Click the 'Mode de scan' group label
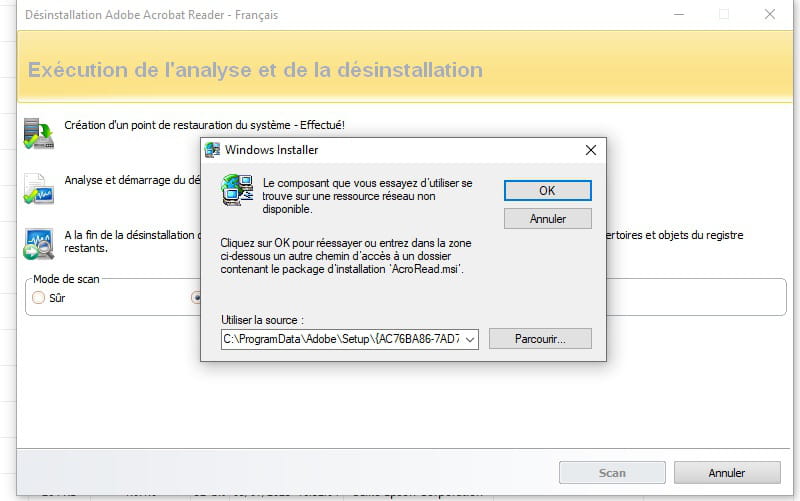This screenshot has height=501, width=800. (66, 279)
